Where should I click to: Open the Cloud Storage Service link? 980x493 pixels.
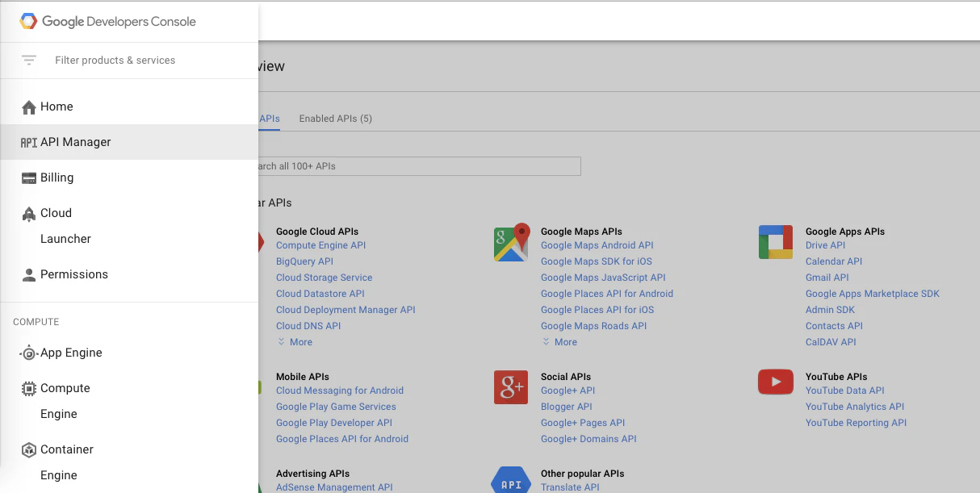point(324,278)
